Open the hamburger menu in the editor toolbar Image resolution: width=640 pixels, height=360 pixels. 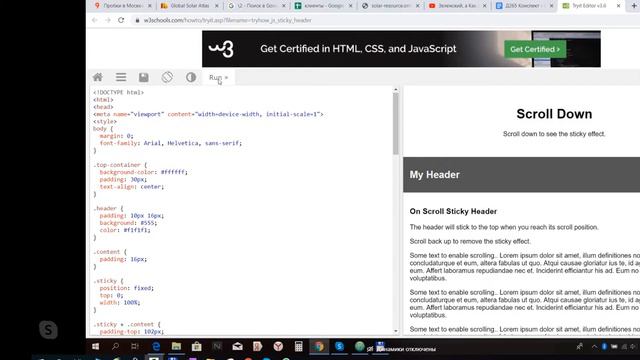(121, 77)
